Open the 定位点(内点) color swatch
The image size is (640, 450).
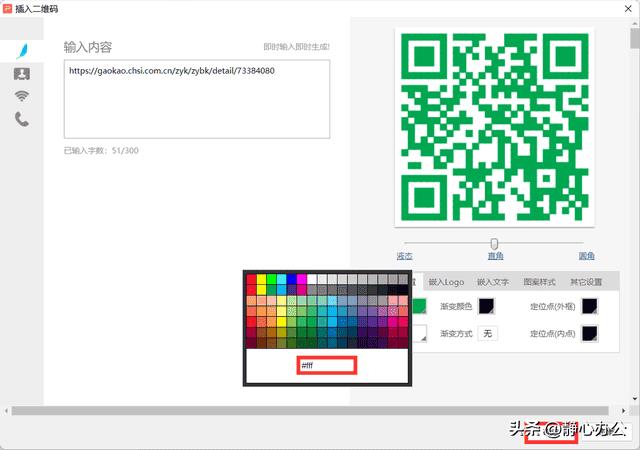point(590,334)
